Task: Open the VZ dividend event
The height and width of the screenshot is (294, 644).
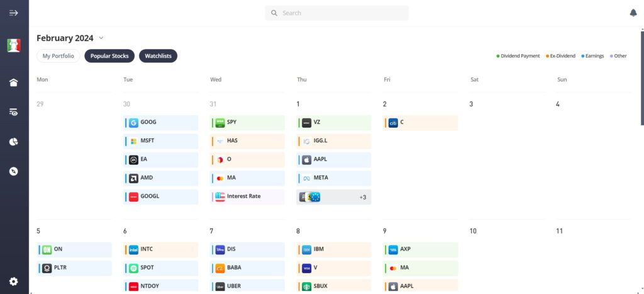Action: tap(333, 123)
